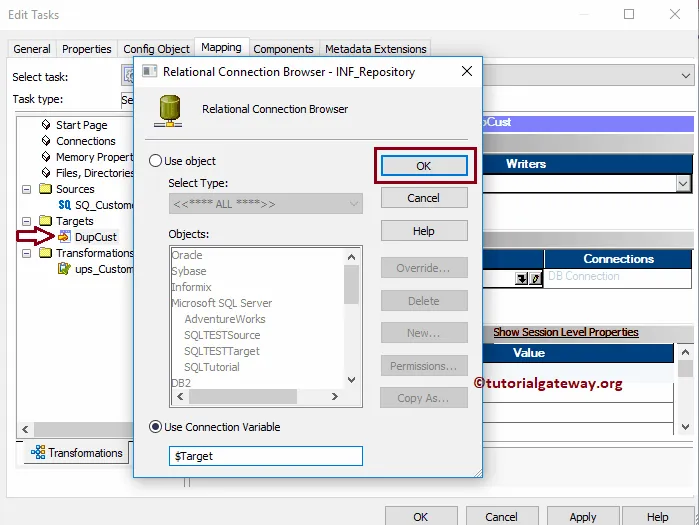Click the Copy As... button
699x525 pixels.
click(x=424, y=398)
